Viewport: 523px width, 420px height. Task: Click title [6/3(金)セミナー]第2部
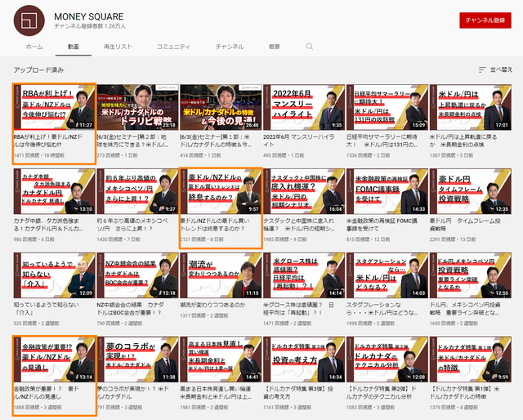(132, 141)
